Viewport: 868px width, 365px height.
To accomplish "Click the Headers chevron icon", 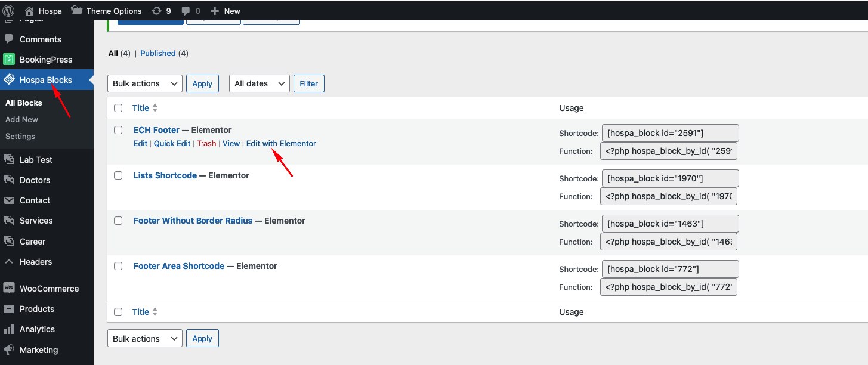I will pos(8,261).
